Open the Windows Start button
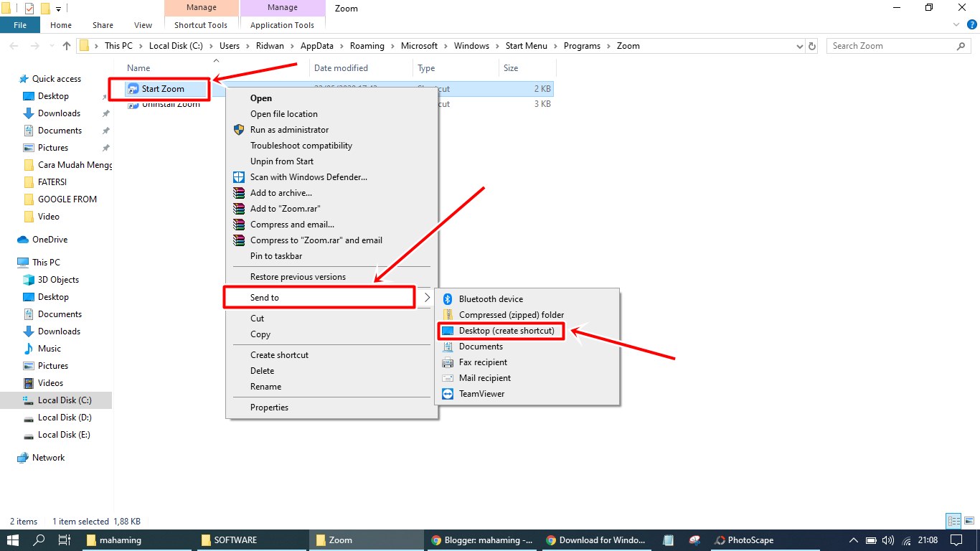The image size is (980, 551). pyautogui.click(x=13, y=540)
